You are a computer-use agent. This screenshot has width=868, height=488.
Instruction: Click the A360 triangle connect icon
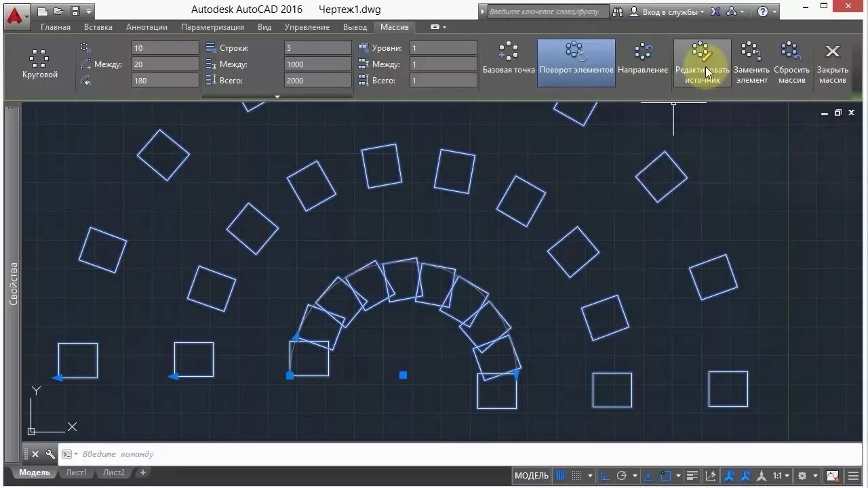pos(732,12)
